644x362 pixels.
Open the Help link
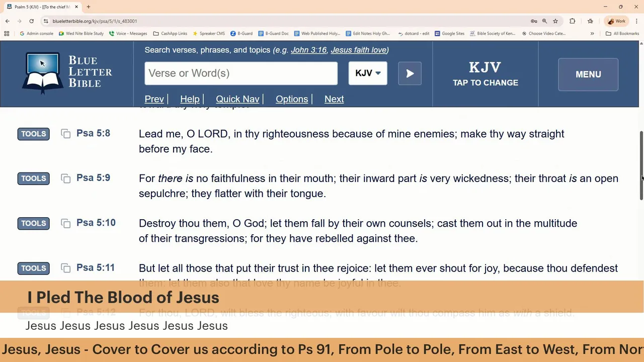point(190,99)
